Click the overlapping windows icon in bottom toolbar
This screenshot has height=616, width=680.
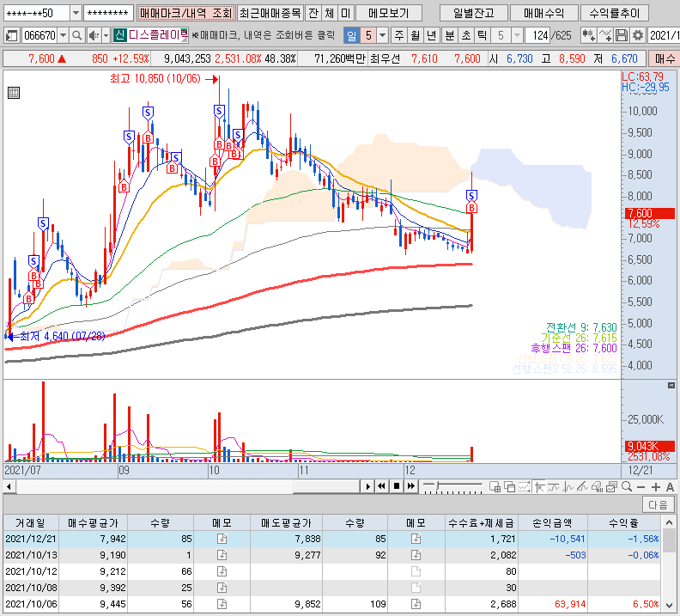tap(509, 487)
